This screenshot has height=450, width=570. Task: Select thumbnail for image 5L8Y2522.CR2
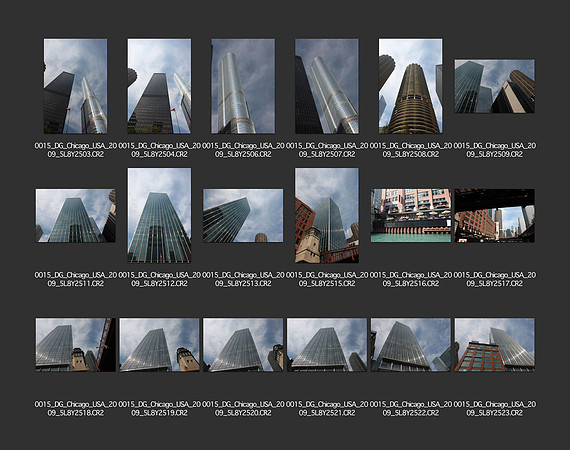click(411, 345)
